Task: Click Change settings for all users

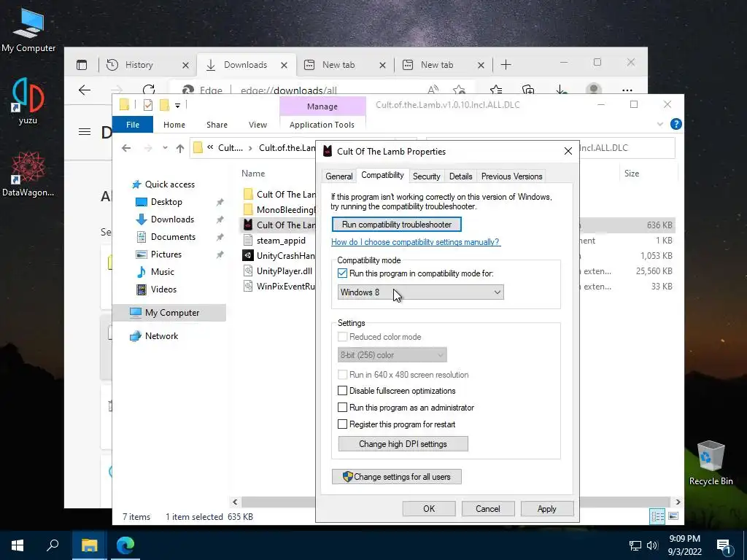Action: pos(397,477)
